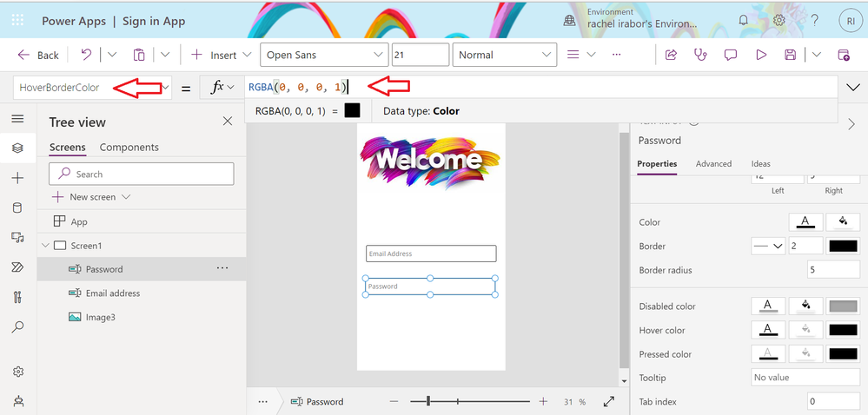This screenshot has width=868, height=415.
Task: Click the Tooltip No value field
Action: point(805,378)
